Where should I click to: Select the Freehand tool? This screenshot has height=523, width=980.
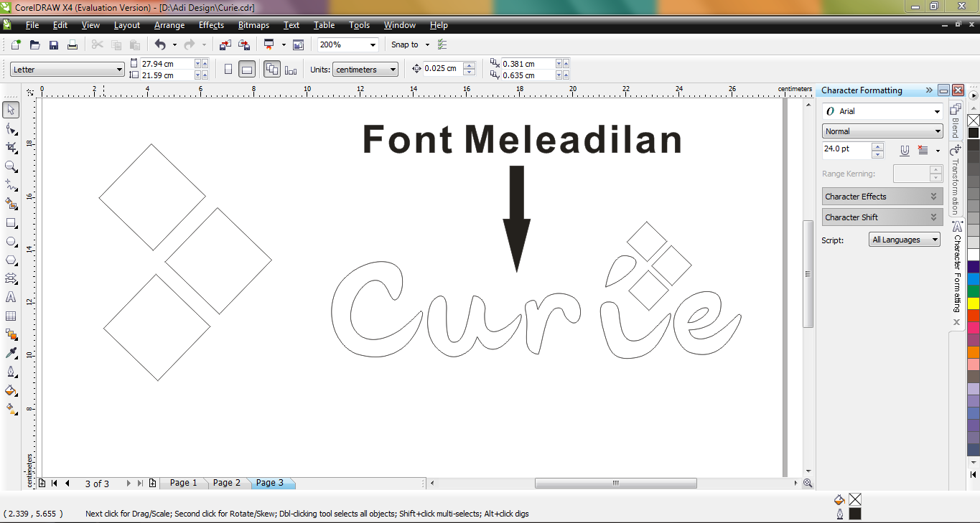pyautogui.click(x=11, y=184)
